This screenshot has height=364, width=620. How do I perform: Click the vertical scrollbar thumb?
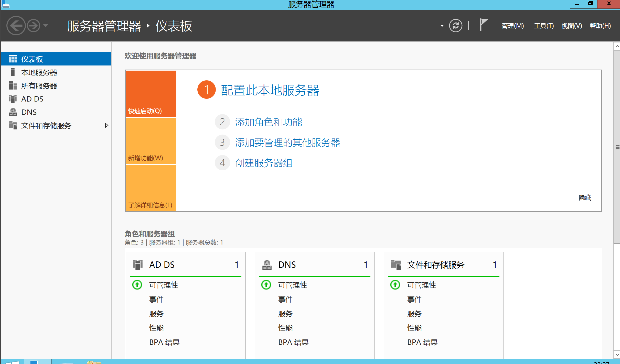(617, 147)
